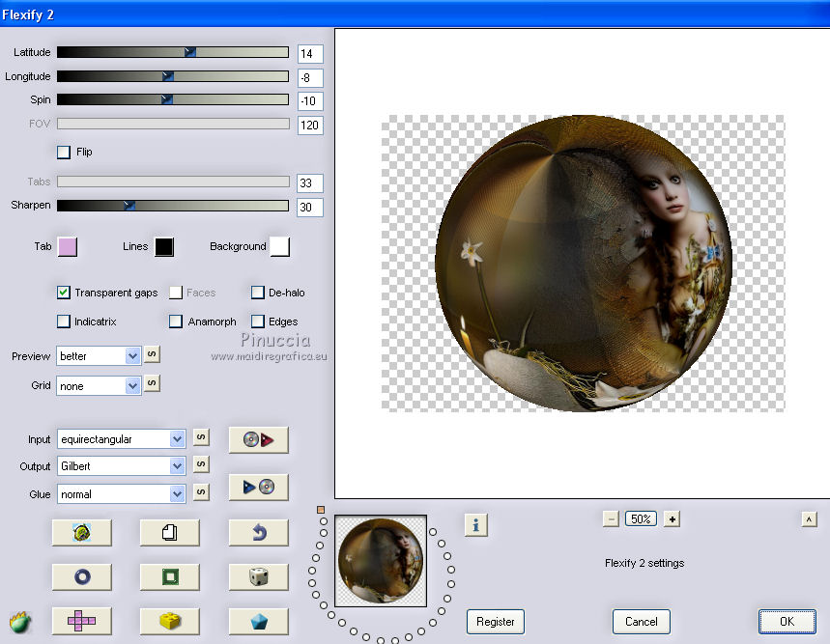Click the Register button
The height and width of the screenshot is (644, 830).
click(x=496, y=622)
